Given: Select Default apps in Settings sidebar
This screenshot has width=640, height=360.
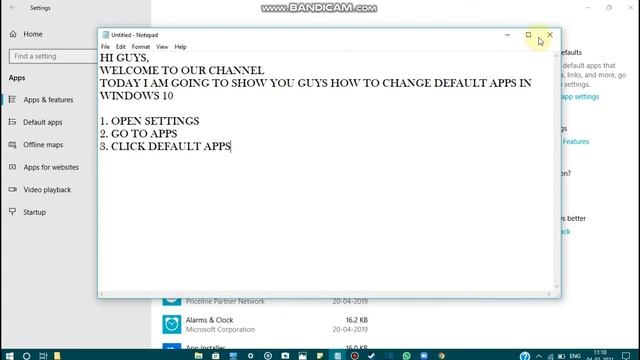Looking at the screenshot, I should [43, 122].
